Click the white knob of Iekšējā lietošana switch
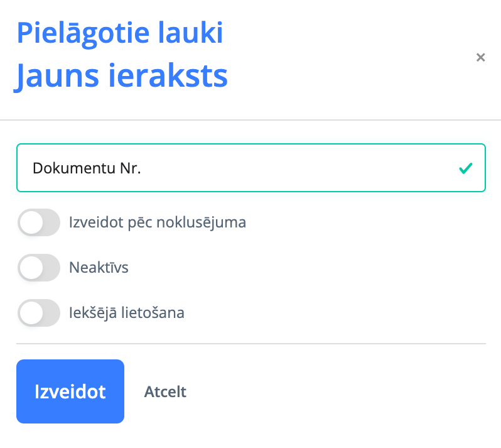 (31, 313)
